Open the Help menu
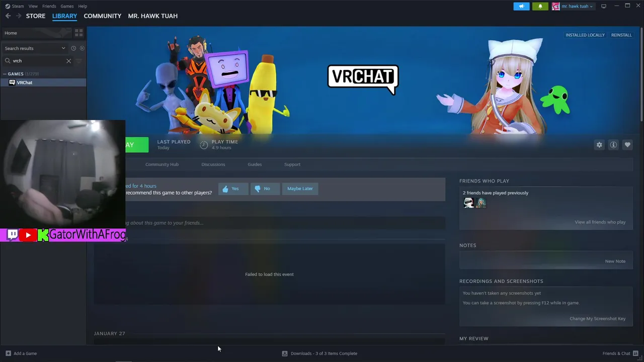 pyautogui.click(x=83, y=6)
